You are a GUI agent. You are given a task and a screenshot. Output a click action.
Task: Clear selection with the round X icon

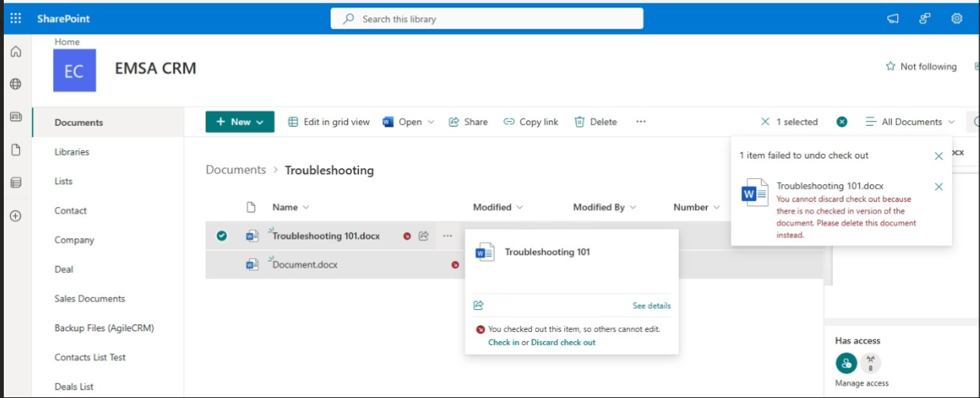pos(842,122)
